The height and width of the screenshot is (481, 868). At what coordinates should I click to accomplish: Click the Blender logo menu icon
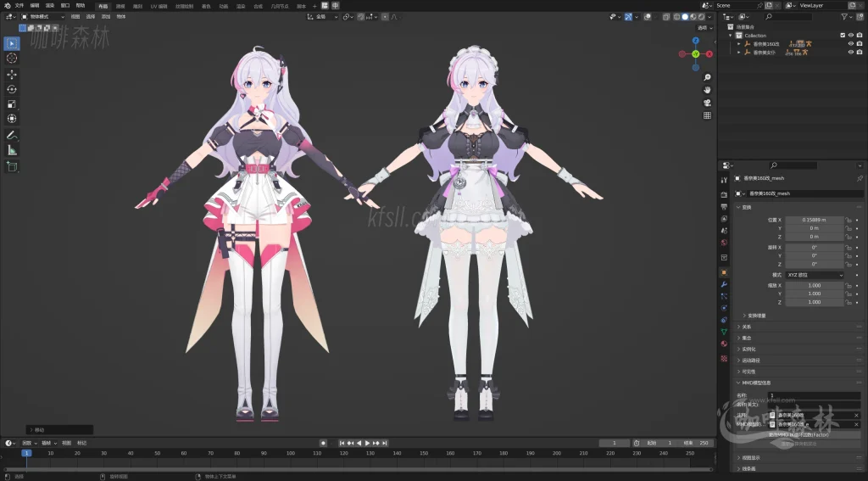[7, 6]
